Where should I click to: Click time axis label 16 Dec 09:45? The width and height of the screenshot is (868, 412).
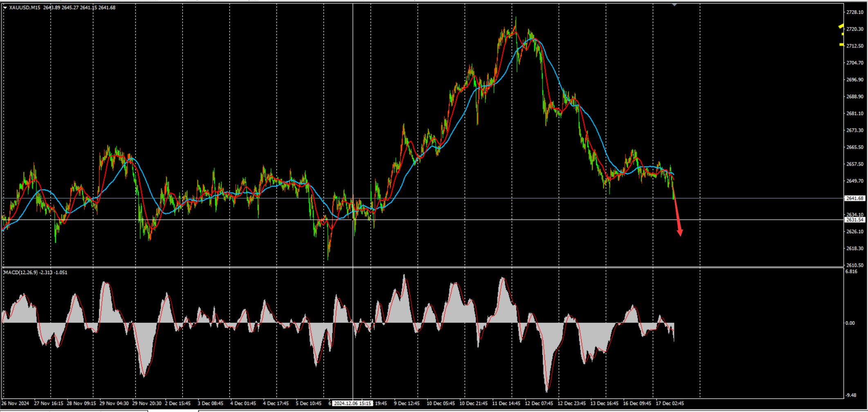(x=637, y=403)
